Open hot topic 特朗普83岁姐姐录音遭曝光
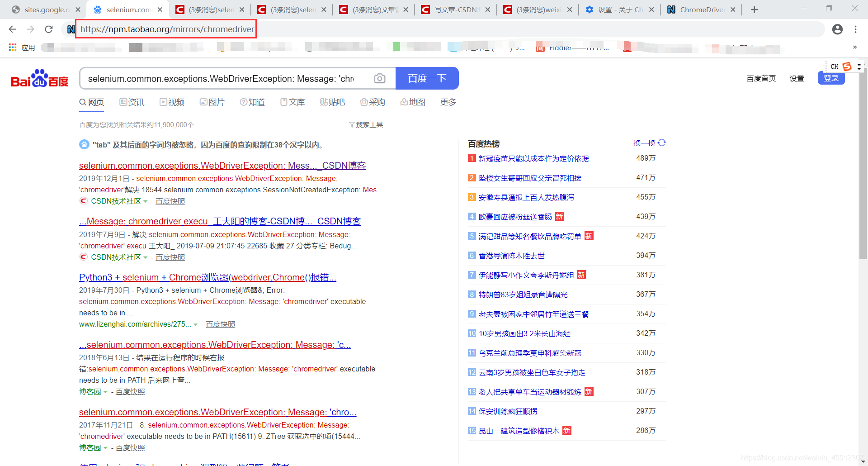 pos(523,295)
